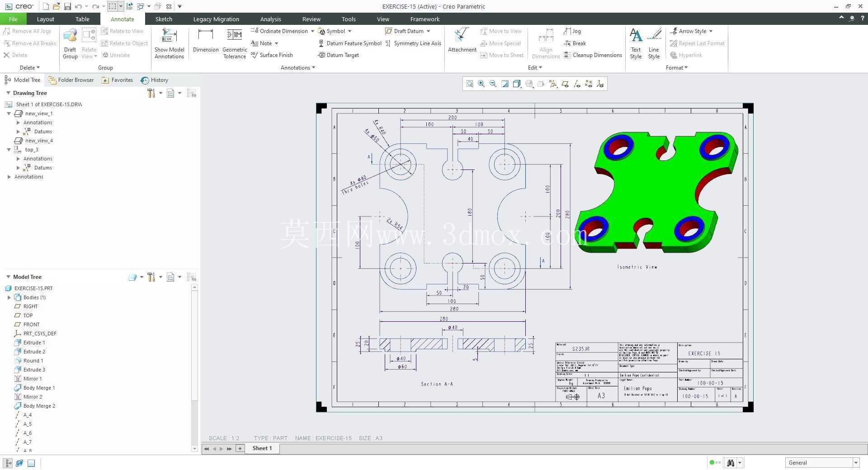Screen dimensions: 868x470
Task: Expand Annotations under top_3
Action: pos(18,159)
